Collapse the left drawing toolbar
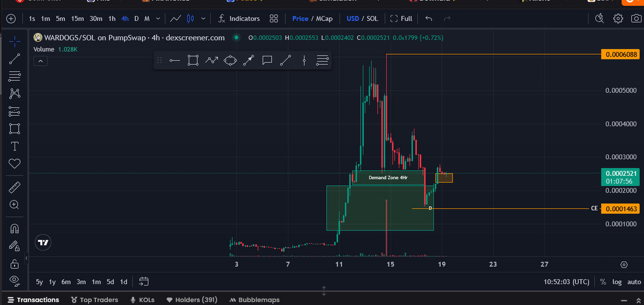The height and width of the screenshot is (305, 644). click(x=26, y=259)
